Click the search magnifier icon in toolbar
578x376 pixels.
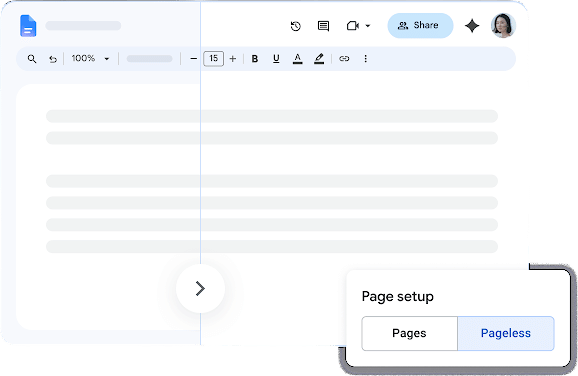click(32, 59)
